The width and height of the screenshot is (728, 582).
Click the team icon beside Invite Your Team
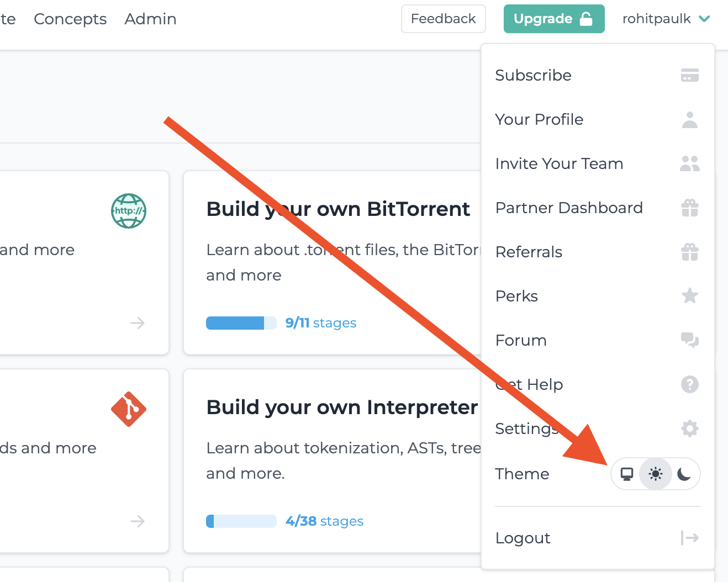[x=689, y=163]
